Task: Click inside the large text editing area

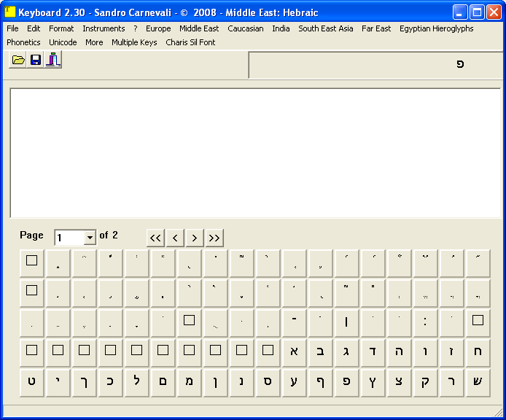Action: [255, 153]
